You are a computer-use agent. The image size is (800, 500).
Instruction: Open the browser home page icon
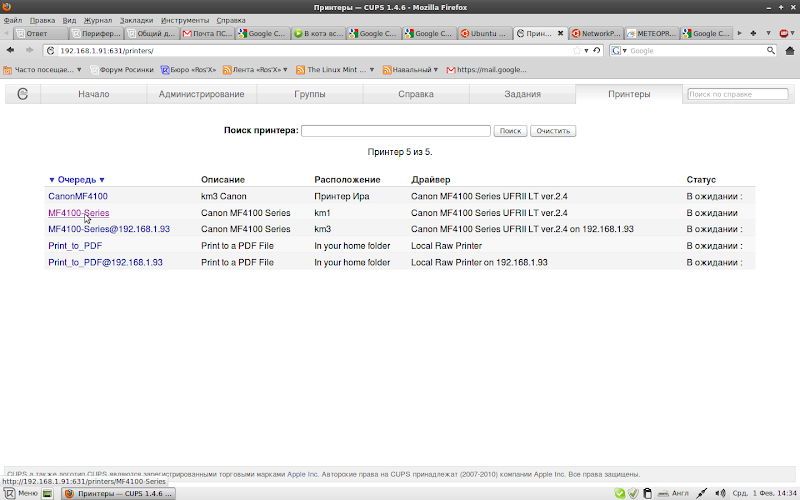click(x=790, y=51)
